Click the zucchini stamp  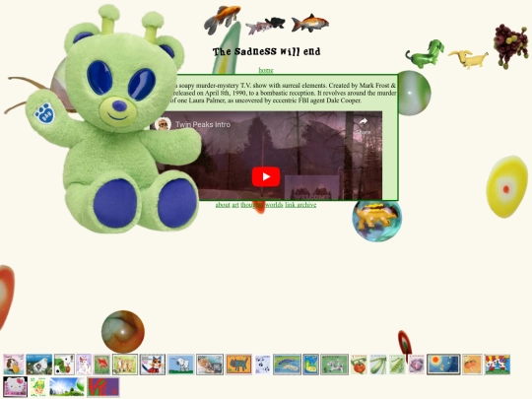378,365
